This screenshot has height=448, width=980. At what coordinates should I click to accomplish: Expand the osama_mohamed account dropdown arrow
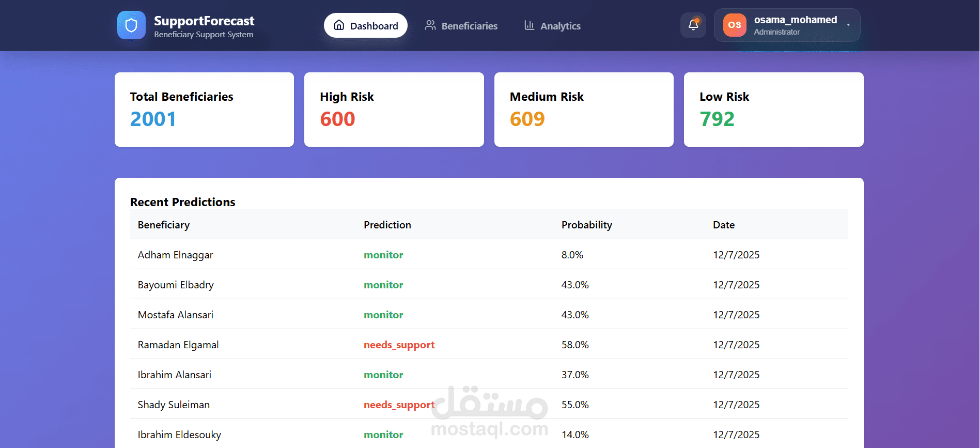tap(848, 25)
